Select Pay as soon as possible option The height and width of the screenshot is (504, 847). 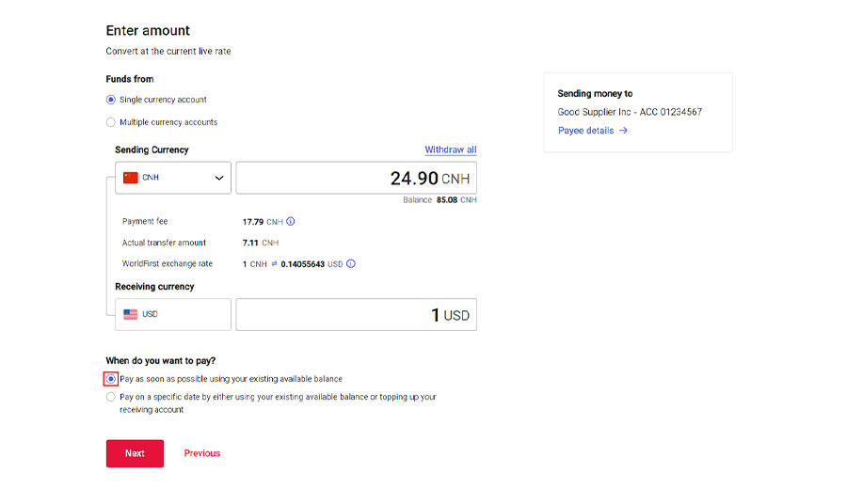click(111, 379)
